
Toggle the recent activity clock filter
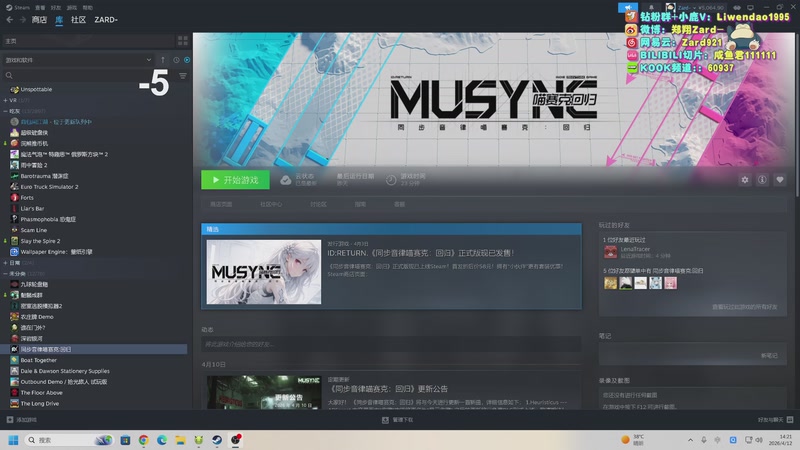pos(176,60)
